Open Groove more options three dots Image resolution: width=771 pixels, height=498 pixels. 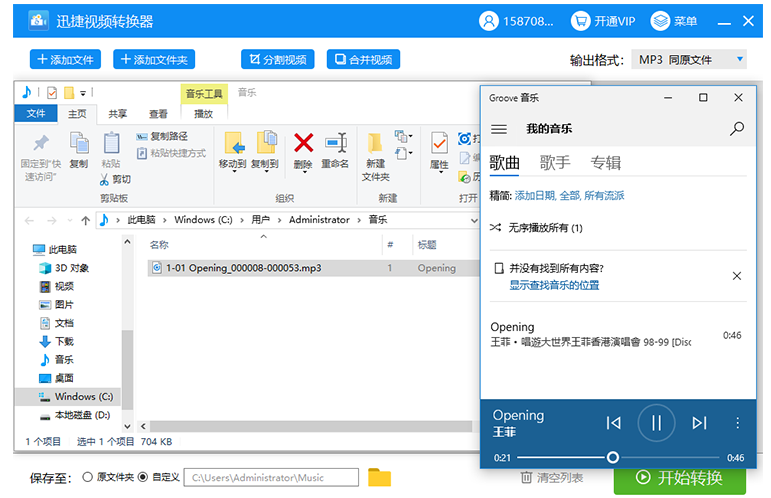(x=737, y=423)
